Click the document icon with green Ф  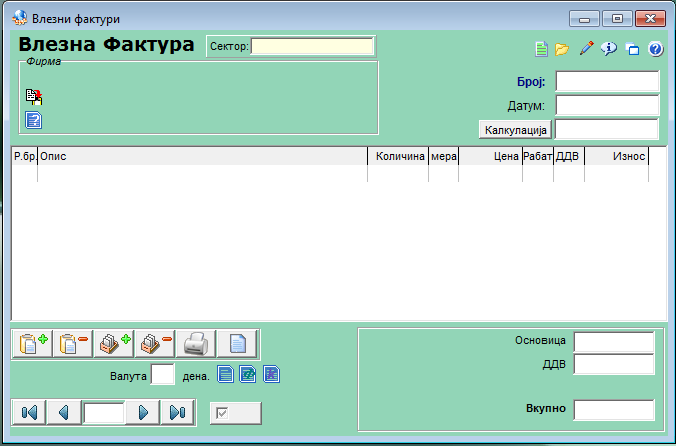click(248, 374)
